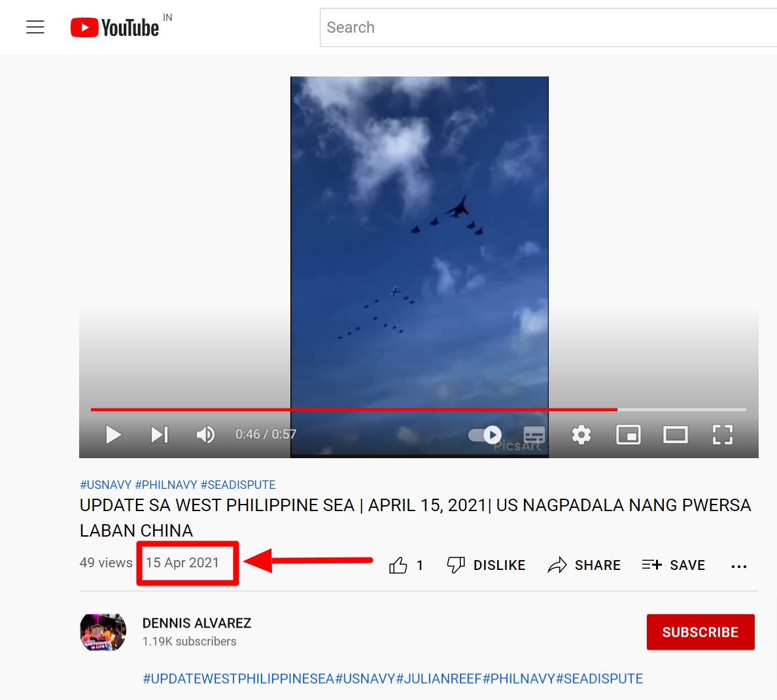Screen dimensions: 777x700
Task: Subscribe to DENNIS ALVAREZ channel
Action: [x=700, y=632]
